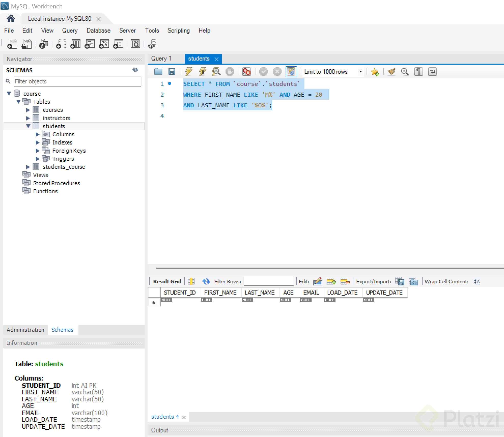Click the Explain query magnifier icon
Image resolution: width=504 pixels, height=437 pixels.
[x=216, y=72]
